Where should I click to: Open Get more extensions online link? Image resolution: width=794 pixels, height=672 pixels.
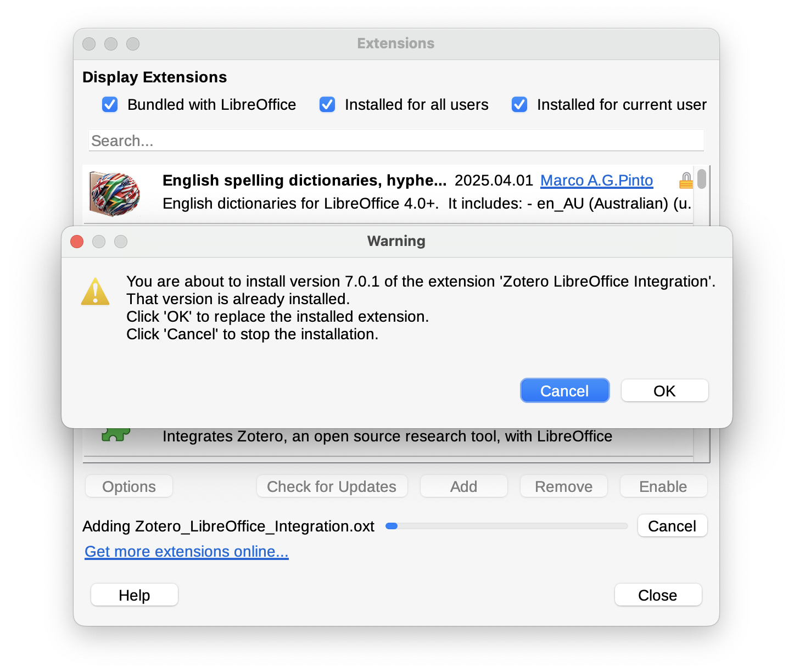[x=187, y=551]
